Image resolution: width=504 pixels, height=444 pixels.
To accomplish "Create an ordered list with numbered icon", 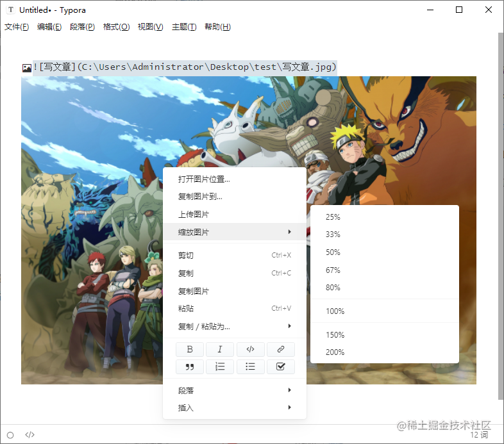I will pyautogui.click(x=220, y=366).
